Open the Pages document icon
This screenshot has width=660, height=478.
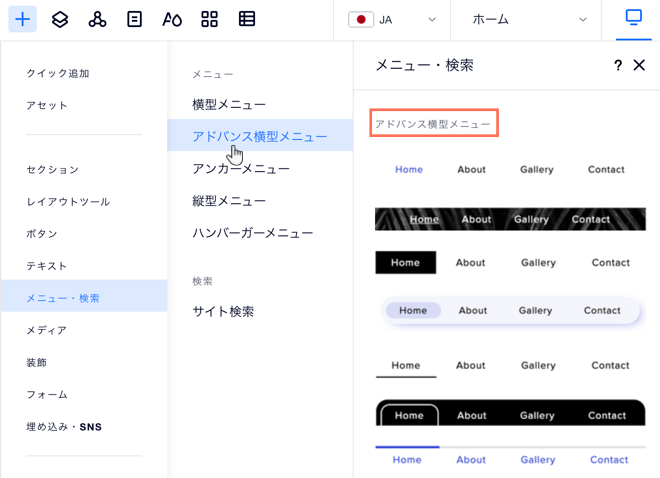134,19
